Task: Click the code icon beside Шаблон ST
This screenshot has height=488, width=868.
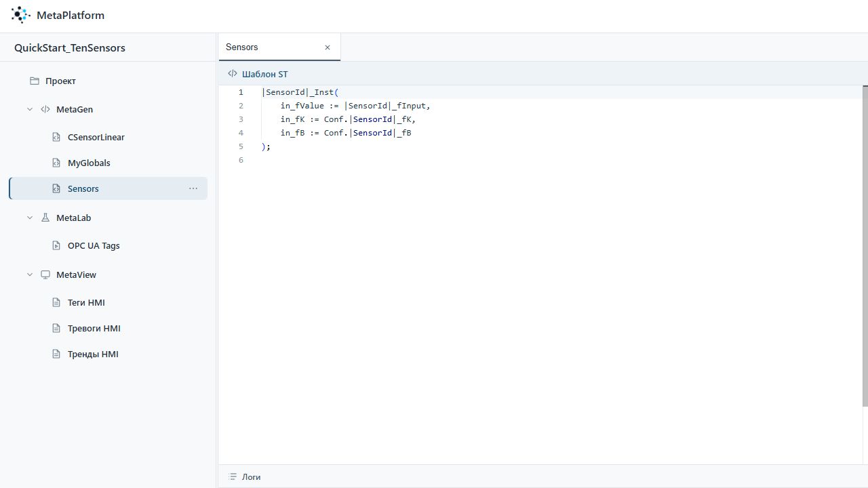Action: click(x=233, y=74)
